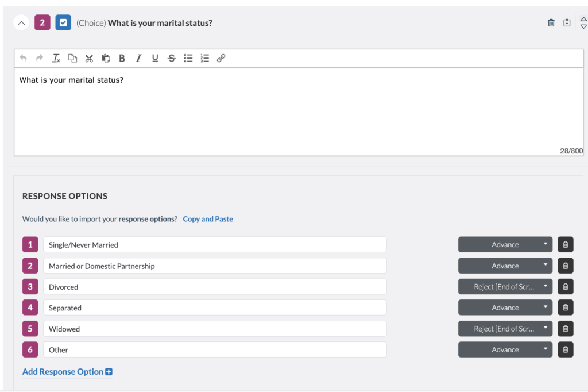Click the copy question clipboard icon
Screen dimensions: 588x392
[567, 22]
